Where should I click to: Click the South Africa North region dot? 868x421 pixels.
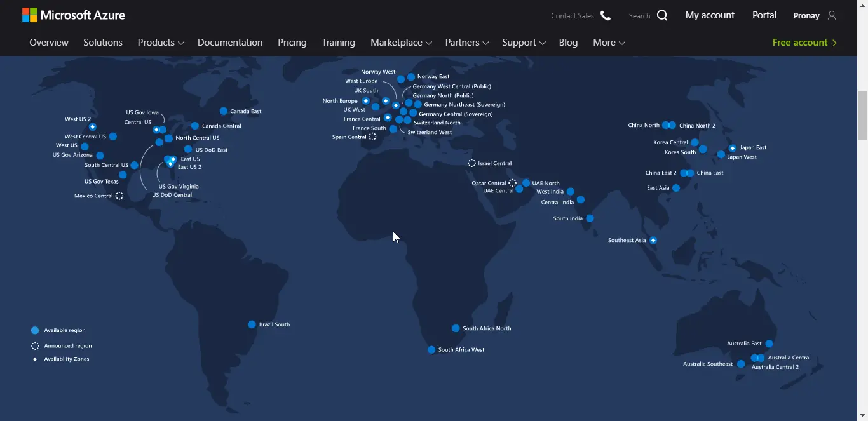click(456, 328)
